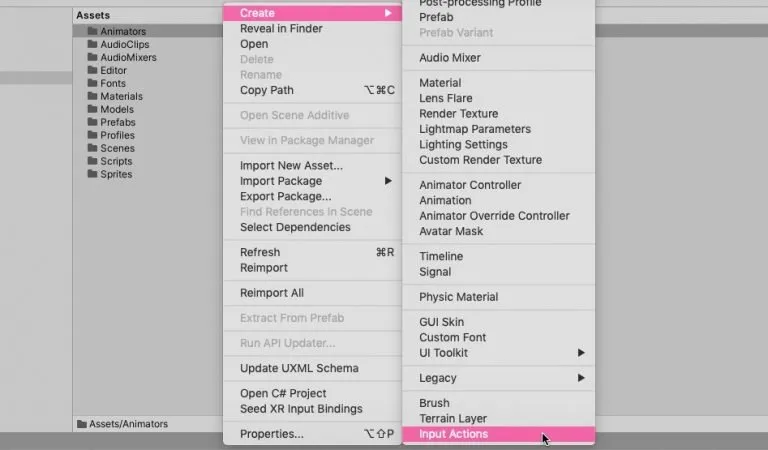This screenshot has height=450, width=768.
Task: Click the AudioClips folder icon
Action: coord(92,44)
